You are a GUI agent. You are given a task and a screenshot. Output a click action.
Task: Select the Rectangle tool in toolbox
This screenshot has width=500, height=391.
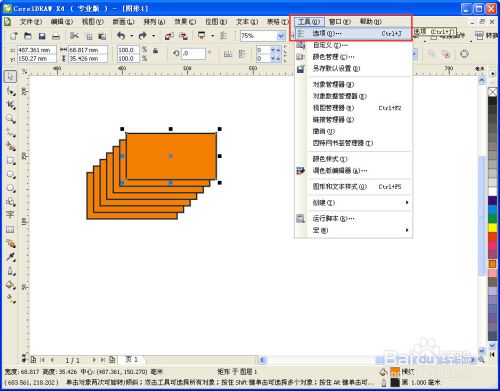(10, 160)
